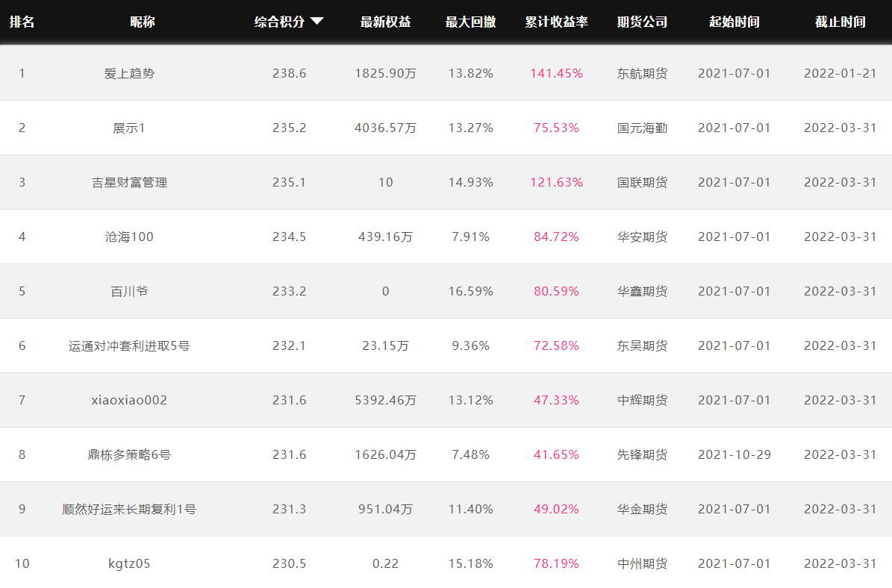Click the 昵称 column header

pyautogui.click(x=143, y=22)
